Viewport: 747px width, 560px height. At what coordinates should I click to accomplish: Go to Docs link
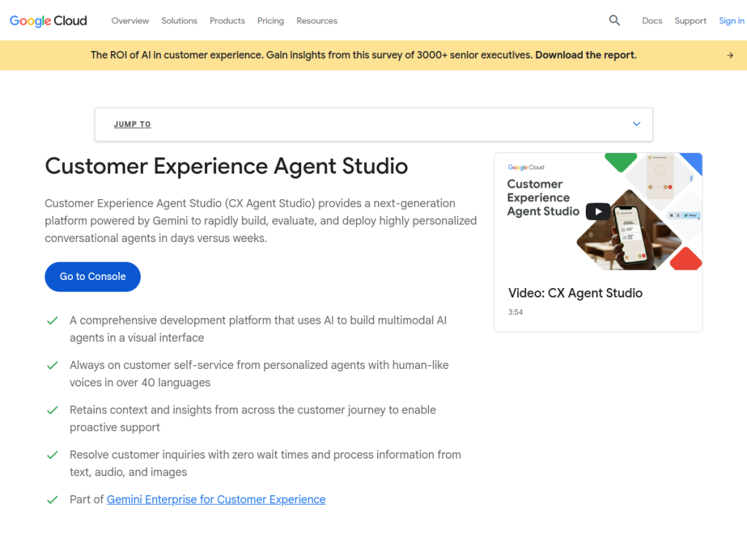point(652,20)
